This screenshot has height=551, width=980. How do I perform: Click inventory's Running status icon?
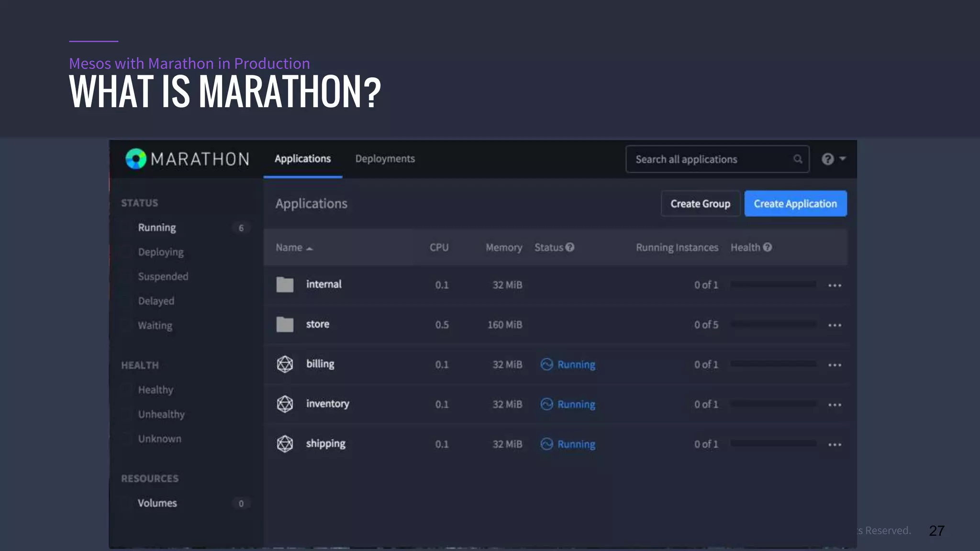click(546, 404)
